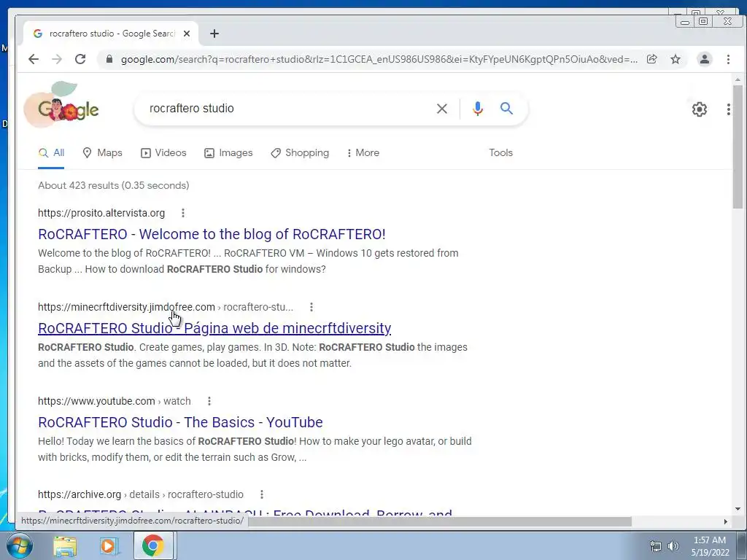Click the scroll down arrow

coord(738,508)
